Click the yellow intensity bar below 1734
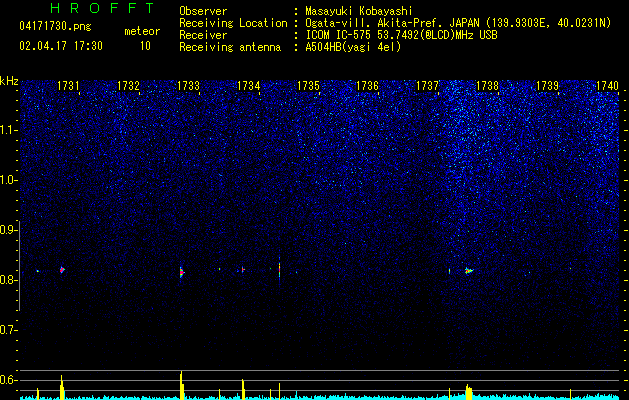629x400 pixels. click(x=243, y=389)
